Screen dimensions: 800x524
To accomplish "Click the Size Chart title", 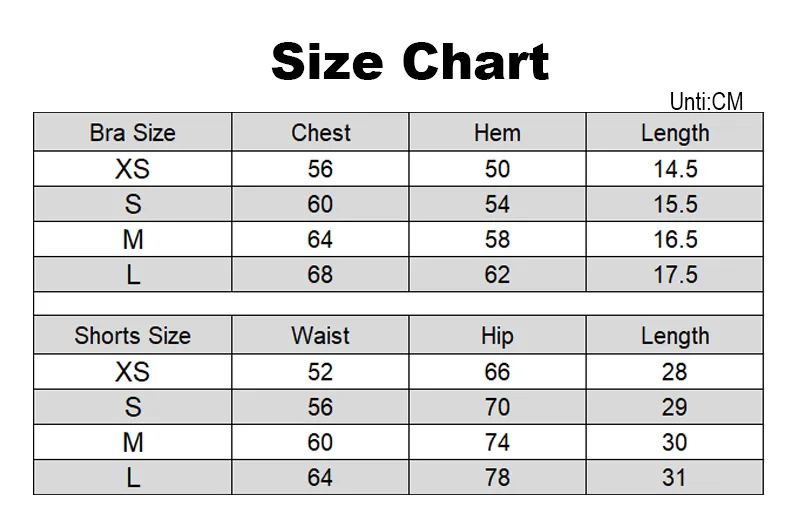I will click(x=410, y=62).
